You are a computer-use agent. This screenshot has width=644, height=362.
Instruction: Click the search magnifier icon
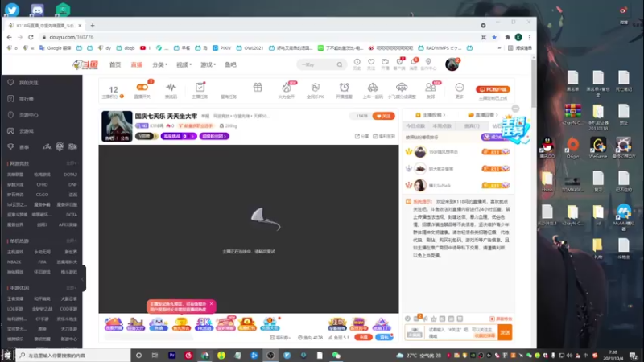pyautogui.click(x=339, y=64)
